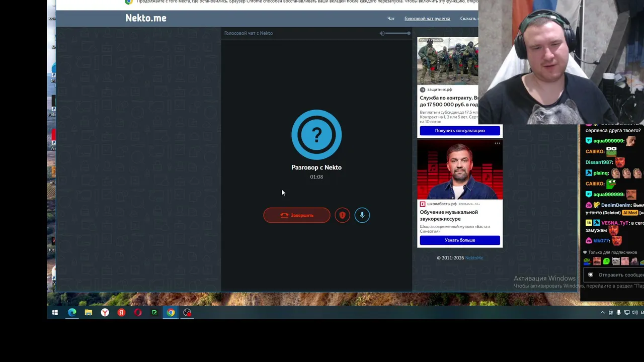Click the white cat emote in the subscriber emote row

(615, 261)
